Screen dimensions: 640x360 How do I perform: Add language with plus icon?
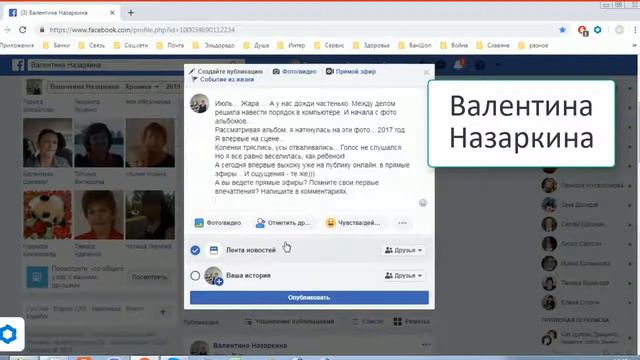pos(163,312)
